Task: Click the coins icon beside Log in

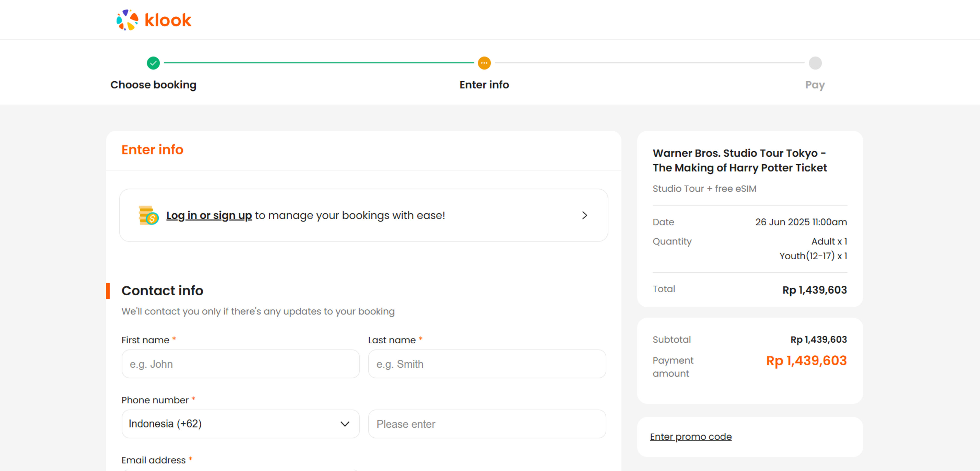Action: pos(148,215)
